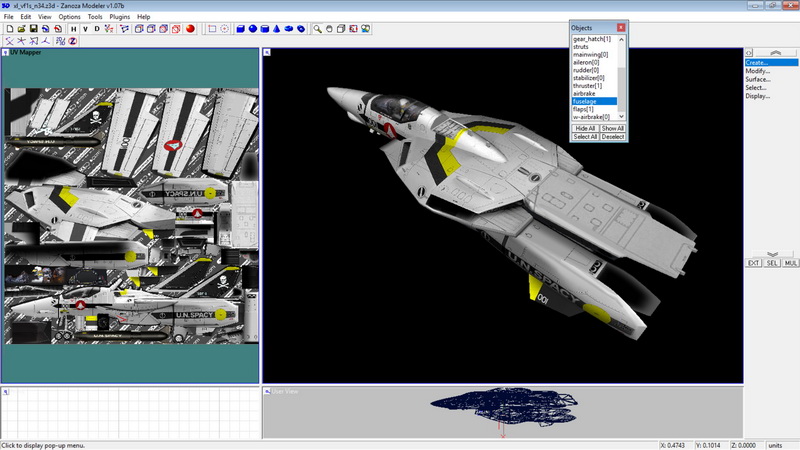The image size is (800, 450).
Task: Select airbrake in Objects list
Action: tap(594, 93)
